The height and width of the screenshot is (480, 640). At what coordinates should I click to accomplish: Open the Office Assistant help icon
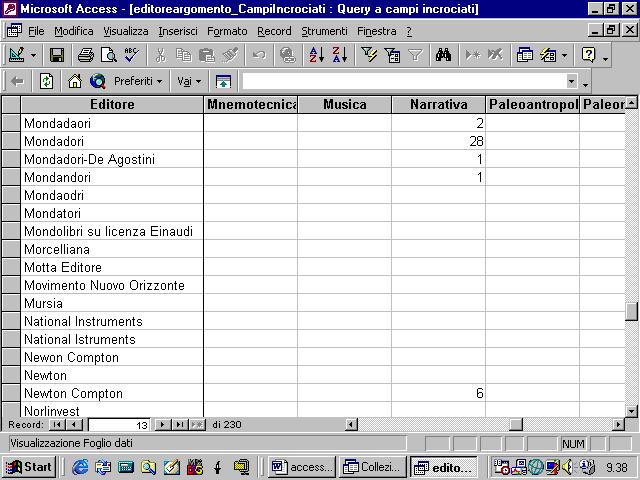[x=589, y=55]
